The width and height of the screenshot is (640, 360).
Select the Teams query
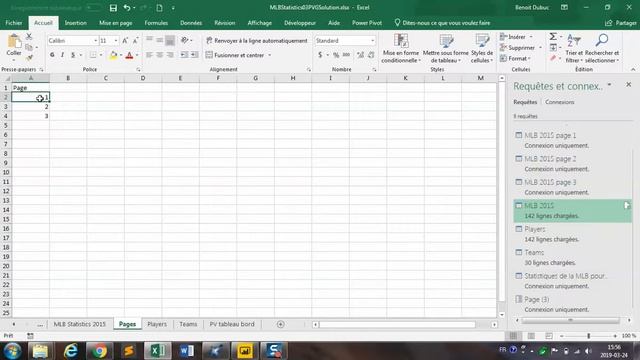tap(572, 257)
